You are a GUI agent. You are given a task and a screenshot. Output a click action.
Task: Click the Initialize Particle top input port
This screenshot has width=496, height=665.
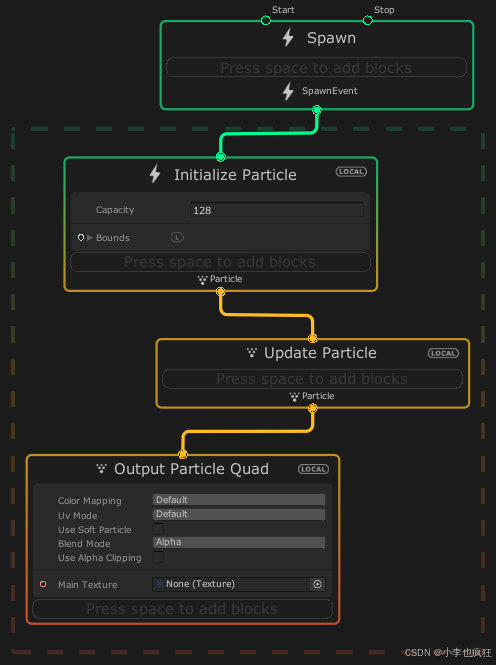pyautogui.click(x=220, y=157)
